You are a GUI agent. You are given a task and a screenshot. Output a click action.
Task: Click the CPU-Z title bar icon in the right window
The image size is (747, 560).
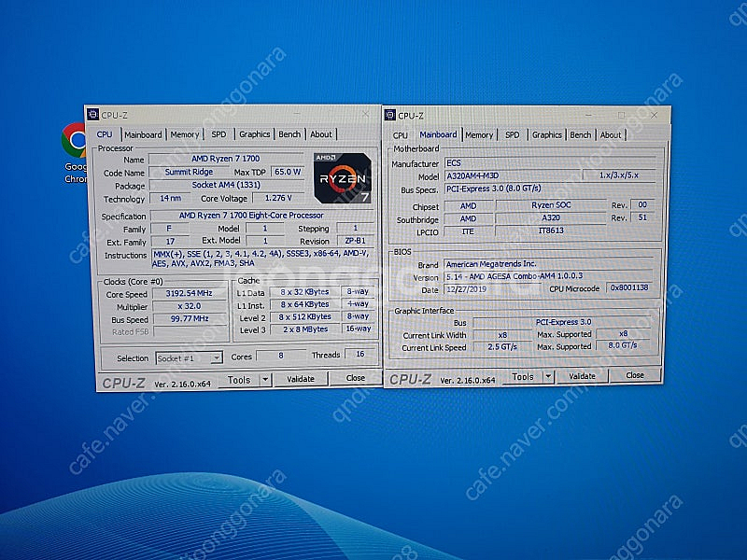(389, 115)
